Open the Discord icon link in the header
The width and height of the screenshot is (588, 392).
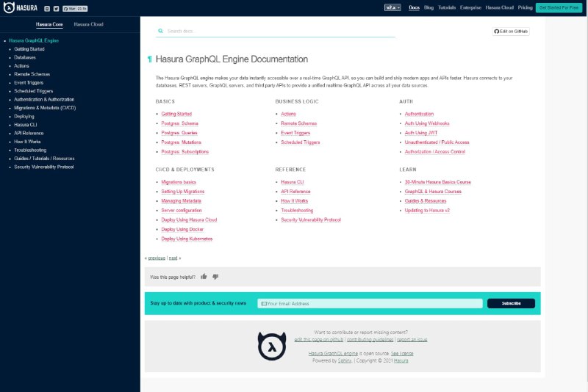point(47,9)
